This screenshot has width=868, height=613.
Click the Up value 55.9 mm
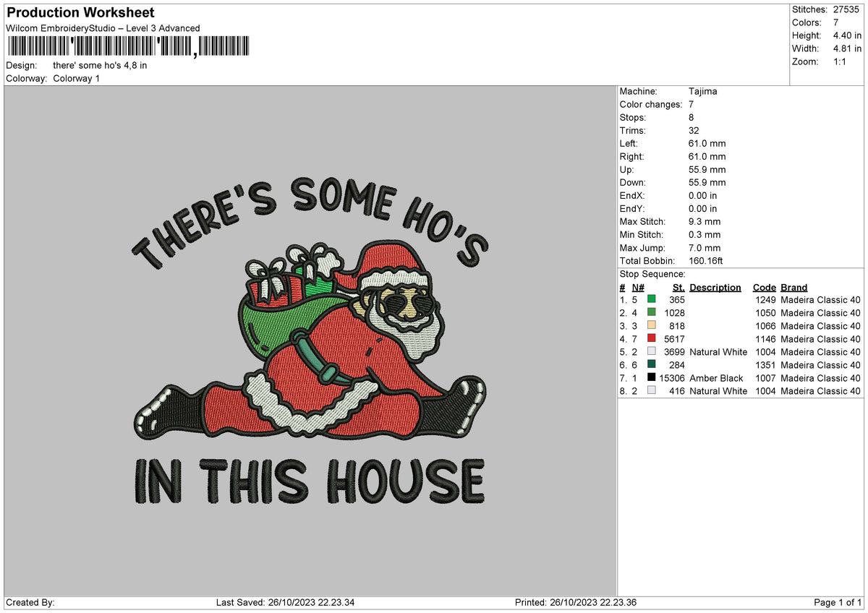[x=707, y=169]
